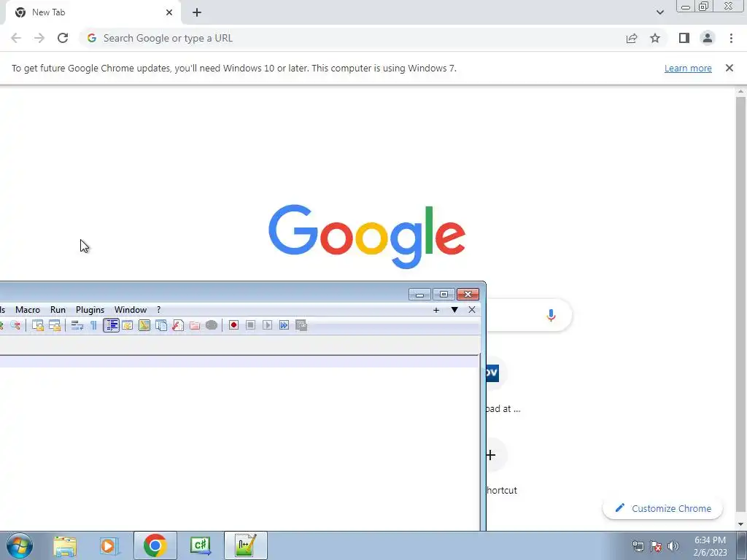The image size is (747, 560).
Task: Click the share this page icon
Action: pyautogui.click(x=632, y=38)
